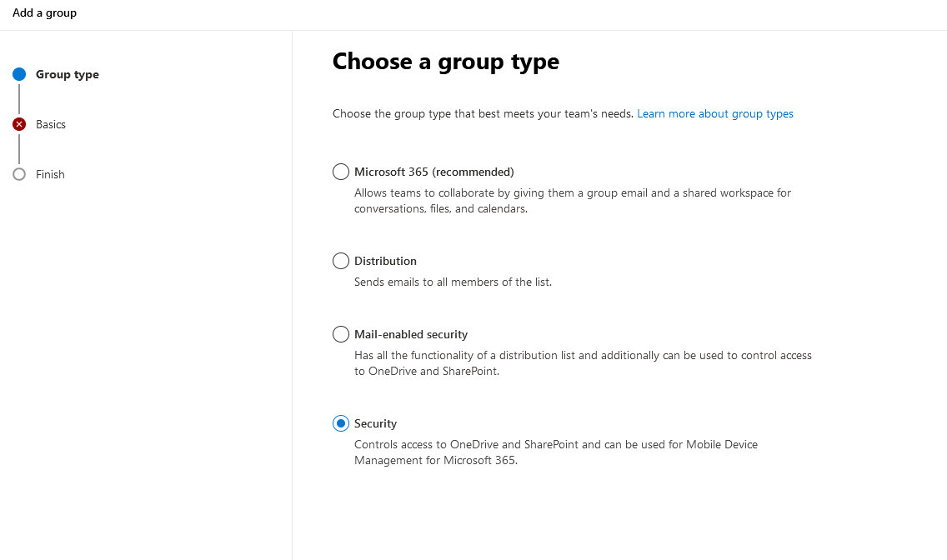Click the Security option label
The image size is (947, 560).
376,423
